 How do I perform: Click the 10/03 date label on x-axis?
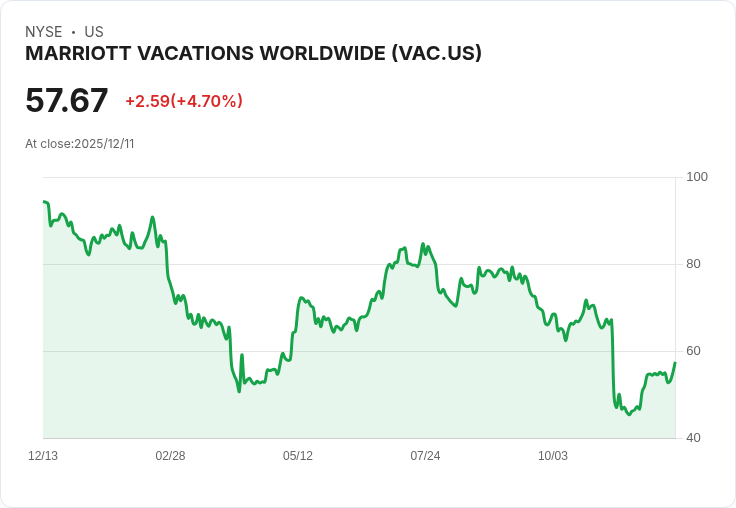click(x=553, y=456)
